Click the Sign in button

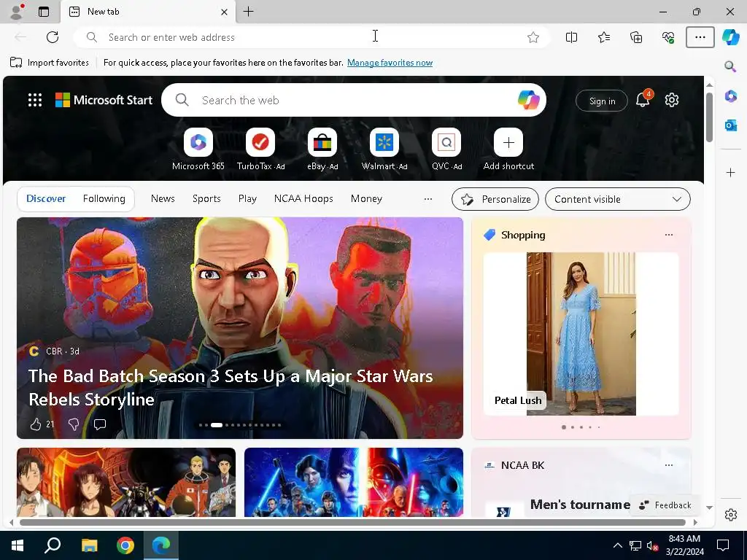pos(602,101)
